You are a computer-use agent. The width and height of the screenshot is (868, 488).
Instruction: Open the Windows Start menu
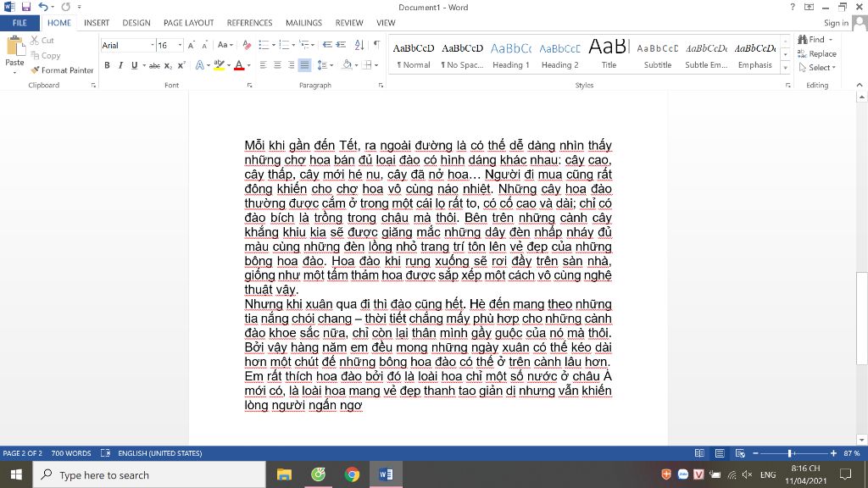16,474
